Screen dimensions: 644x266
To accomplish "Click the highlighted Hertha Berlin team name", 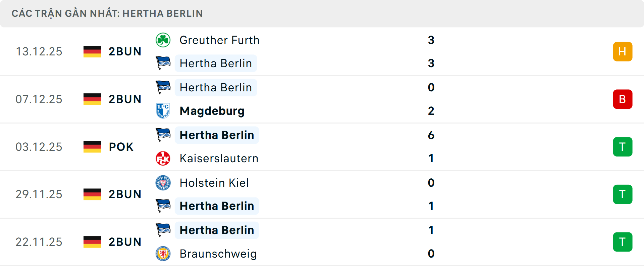I will (x=216, y=63).
